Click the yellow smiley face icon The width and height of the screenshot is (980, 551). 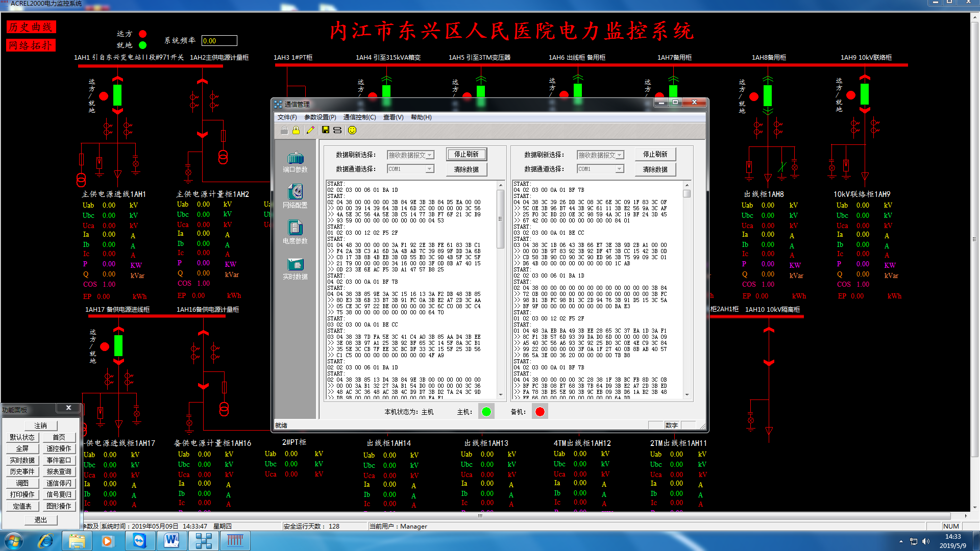pyautogui.click(x=352, y=131)
